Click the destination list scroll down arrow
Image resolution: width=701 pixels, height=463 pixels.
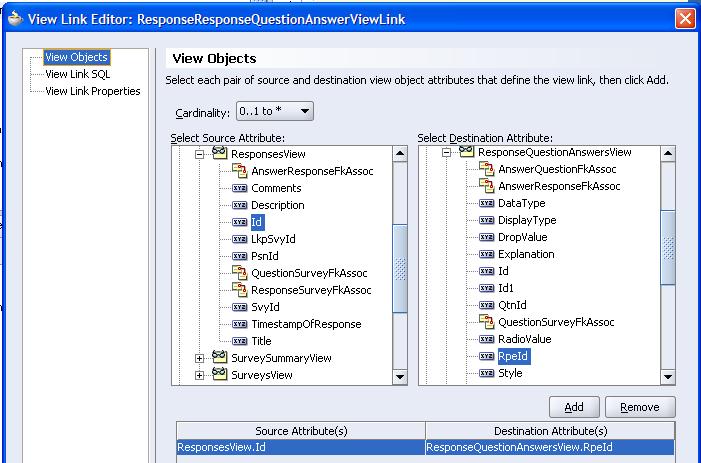click(668, 377)
